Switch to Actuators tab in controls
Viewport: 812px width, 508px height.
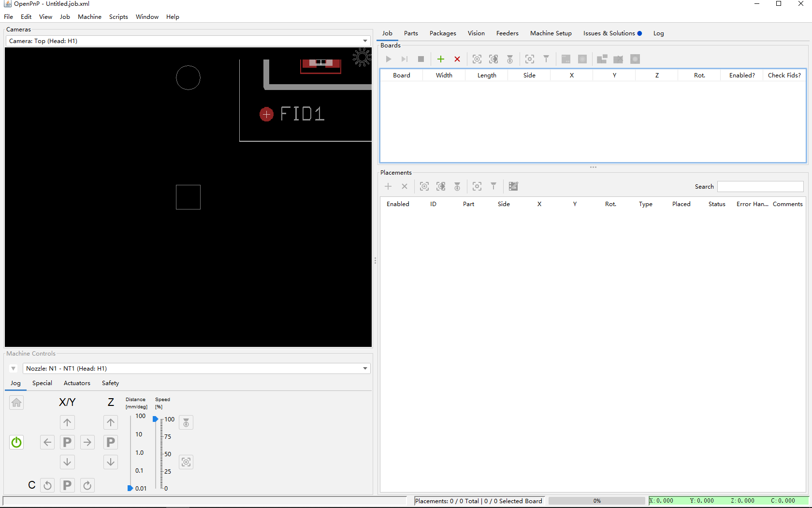[x=77, y=383]
